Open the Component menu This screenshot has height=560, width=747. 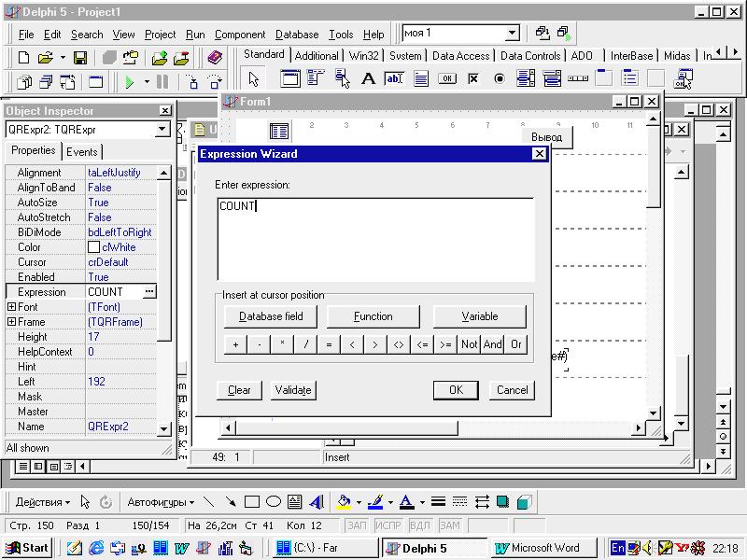[x=240, y=35]
